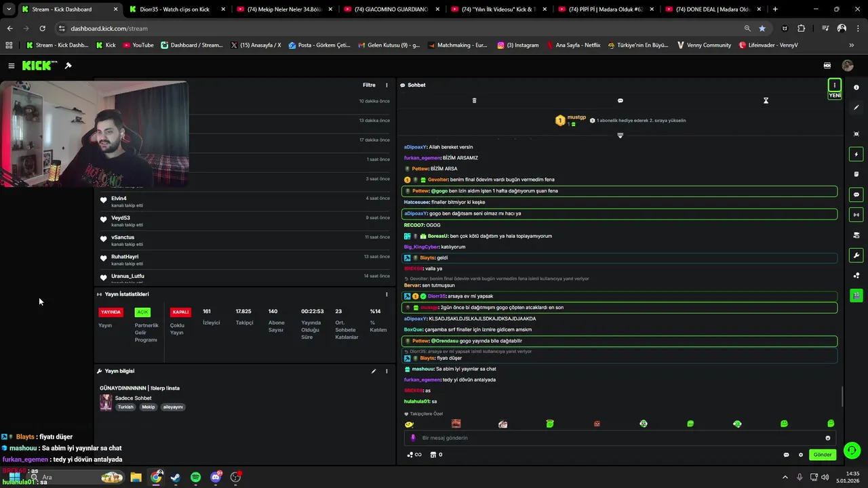Open the Kick hamburger menu
The height and width of the screenshot is (488, 868).
pyautogui.click(x=12, y=66)
